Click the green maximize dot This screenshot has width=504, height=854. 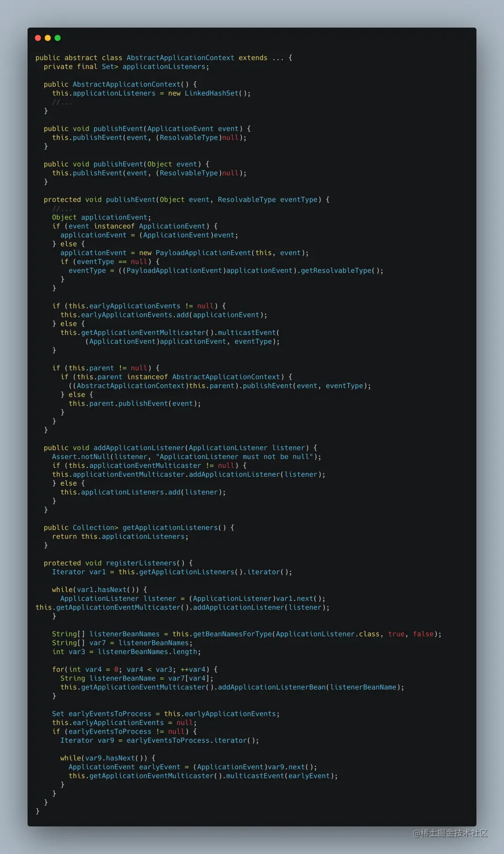point(57,38)
